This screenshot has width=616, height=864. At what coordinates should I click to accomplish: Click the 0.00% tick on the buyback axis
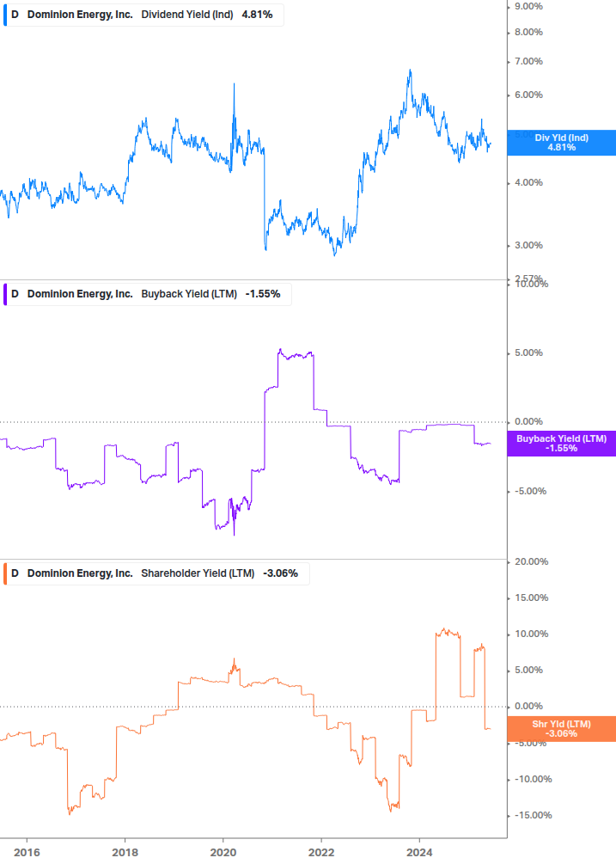coord(528,422)
